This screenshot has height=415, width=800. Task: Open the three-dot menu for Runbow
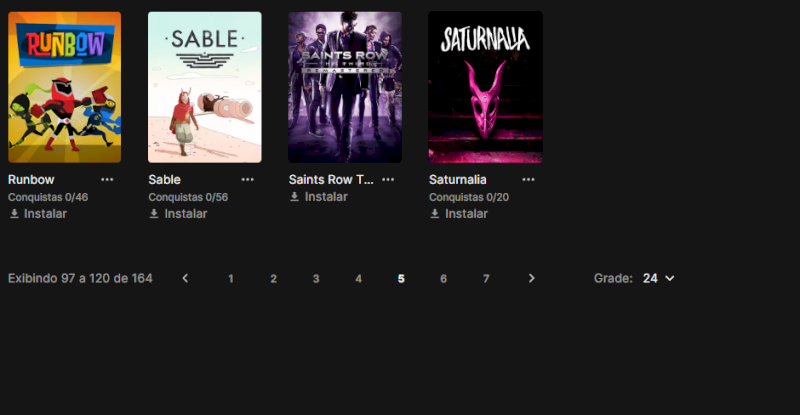pos(107,180)
